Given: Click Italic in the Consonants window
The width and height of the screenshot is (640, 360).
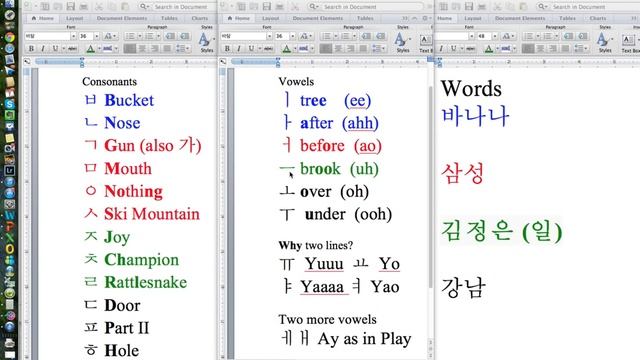Looking at the screenshot, I should click(43, 49).
